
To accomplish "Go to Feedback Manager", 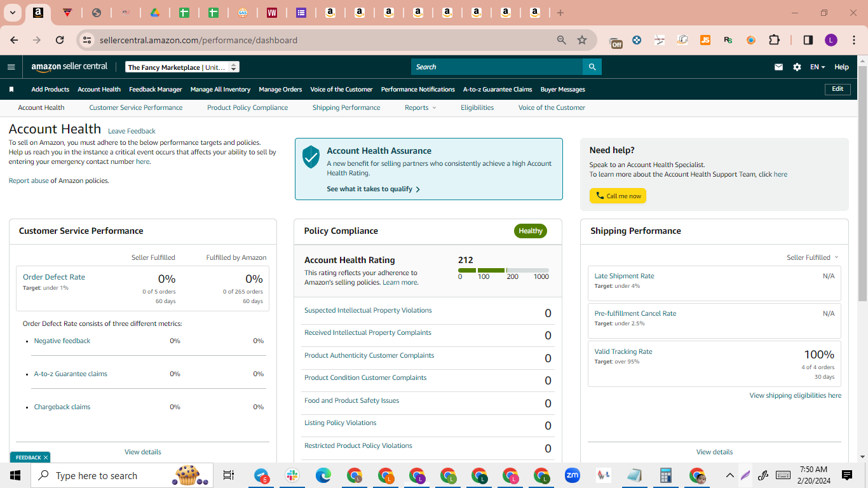I will (156, 90).
